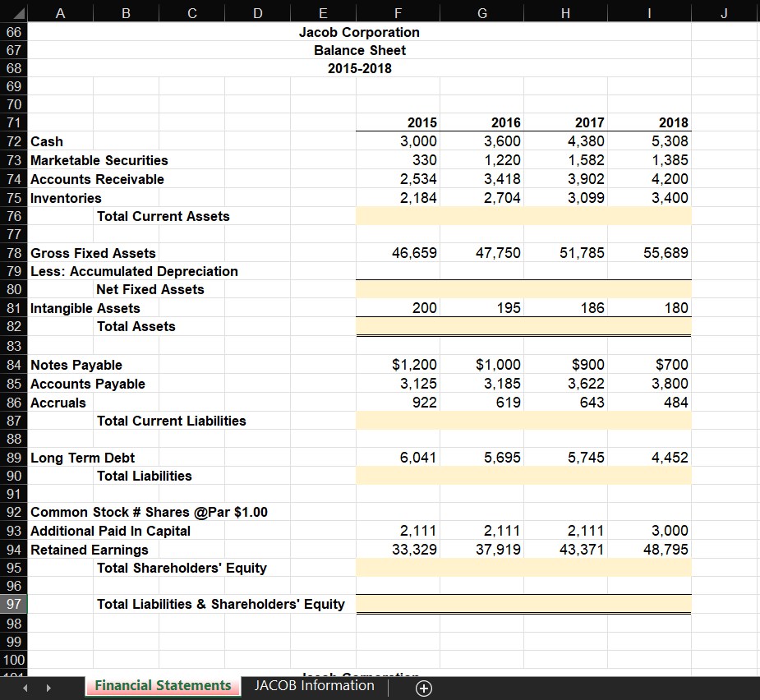
Task: Click the left sheet navigation arrow
Action: [x=24, y=686]
